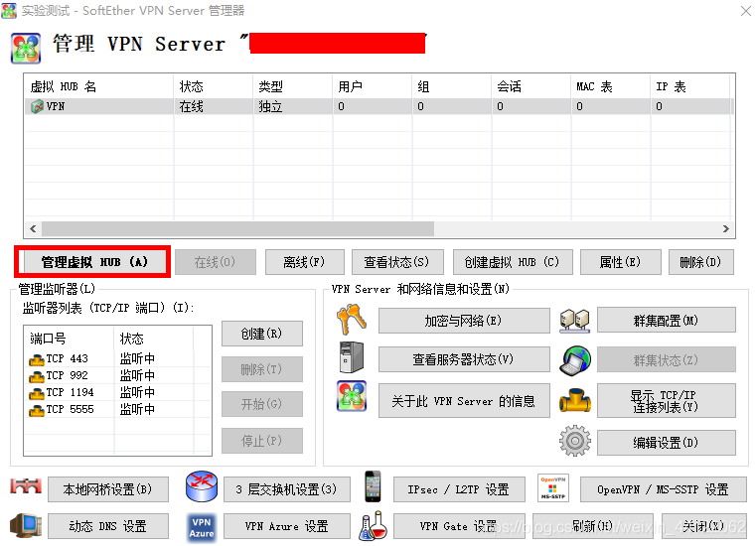Open hub 属性(E)
The height and width of the screenshot is (546, 756).
(x=621, y=262)
